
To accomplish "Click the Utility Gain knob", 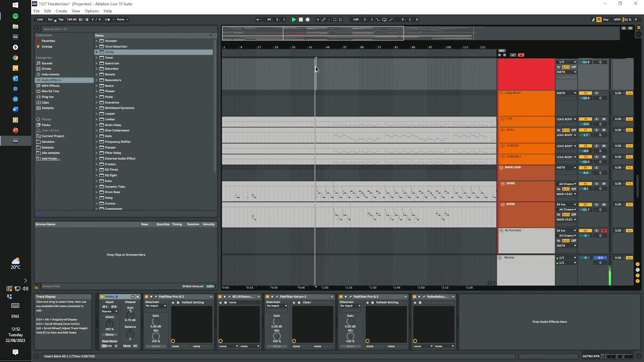I will coord(130,314).
